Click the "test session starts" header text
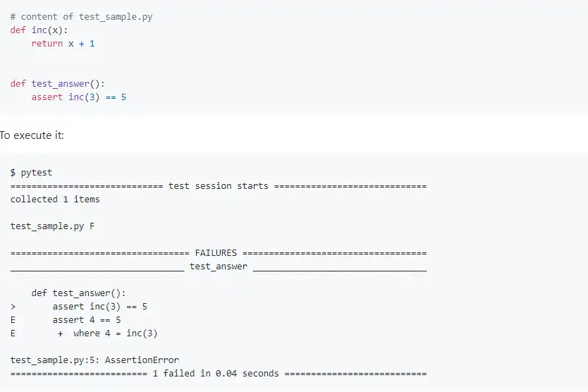The width and height of the screenshot is (588, 392). (x=219, y=186)
